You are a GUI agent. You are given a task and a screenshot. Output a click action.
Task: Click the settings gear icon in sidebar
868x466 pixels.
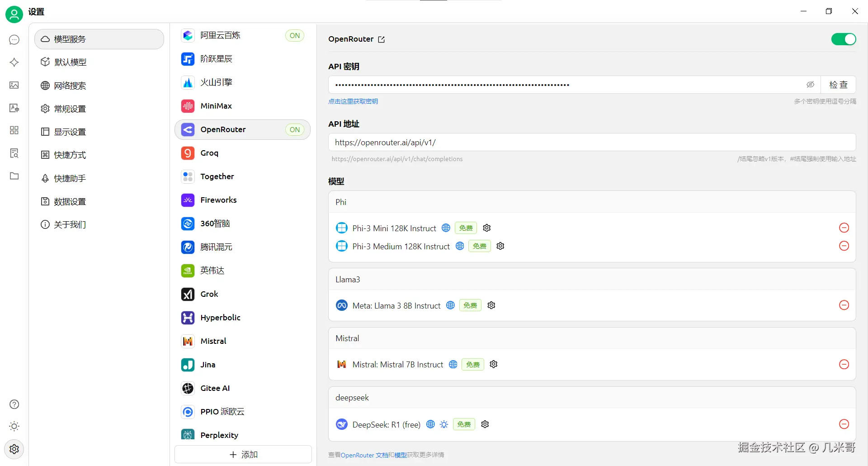[x=14, y=449]
